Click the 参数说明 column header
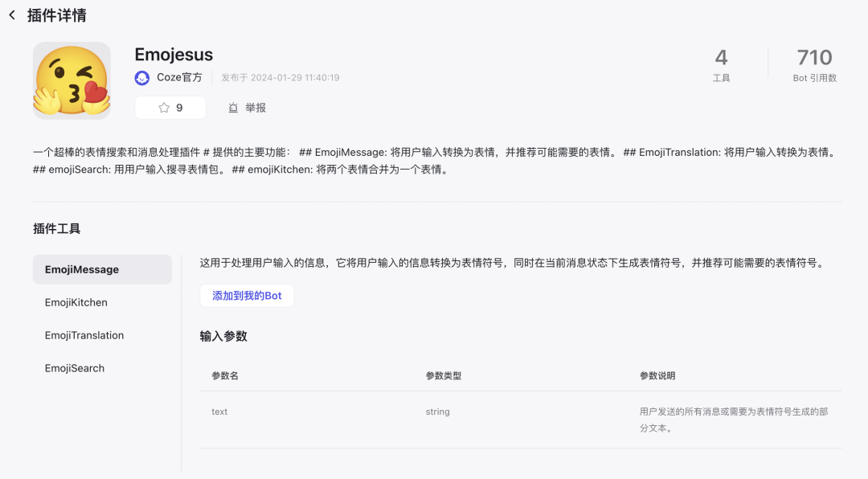The width and height of the screenshot is (868, 479). (657, 376)
